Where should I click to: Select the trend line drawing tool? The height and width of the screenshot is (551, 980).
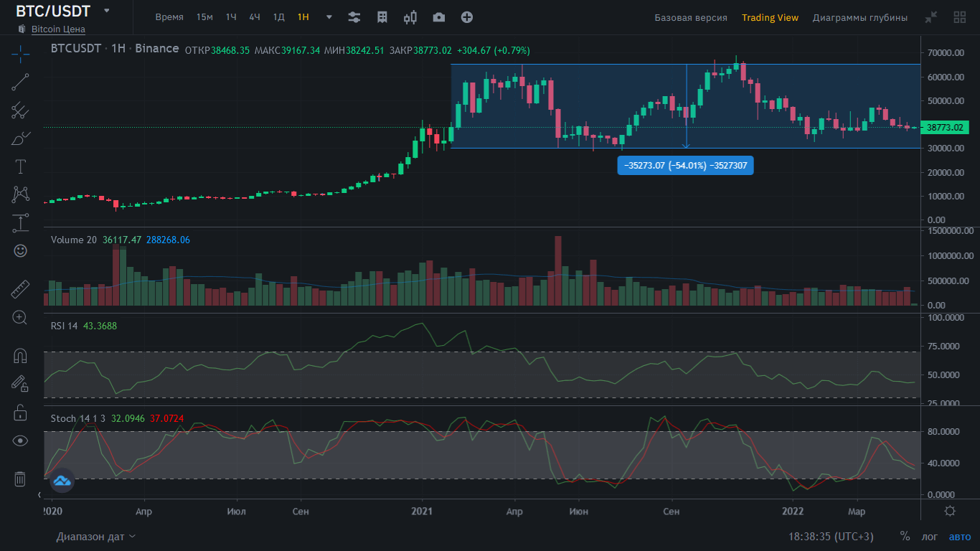point(20,82)
